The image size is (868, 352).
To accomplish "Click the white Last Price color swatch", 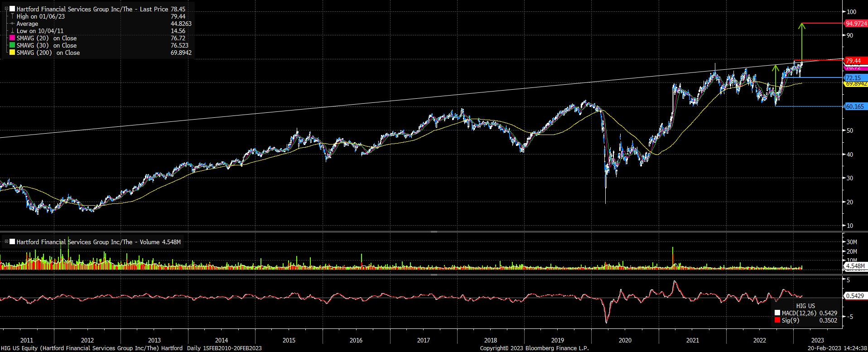I will (12, 9).
